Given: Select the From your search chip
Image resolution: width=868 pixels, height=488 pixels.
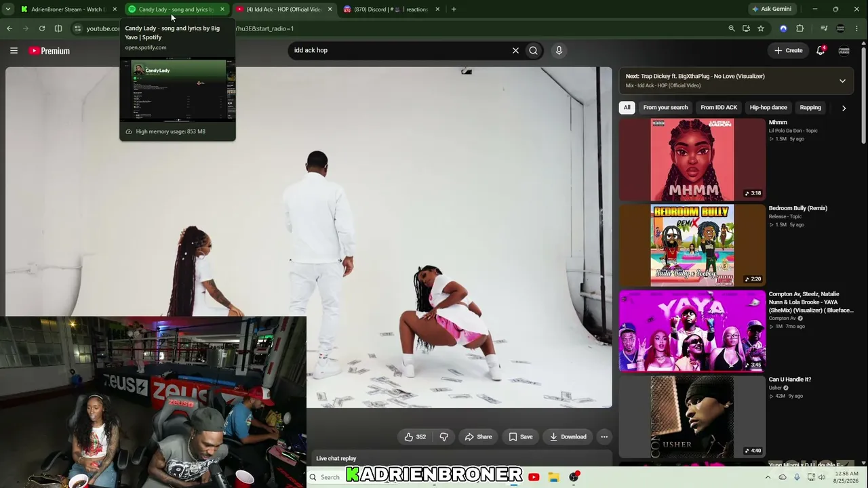Looking at the screenshot, I should click(665, 107).
